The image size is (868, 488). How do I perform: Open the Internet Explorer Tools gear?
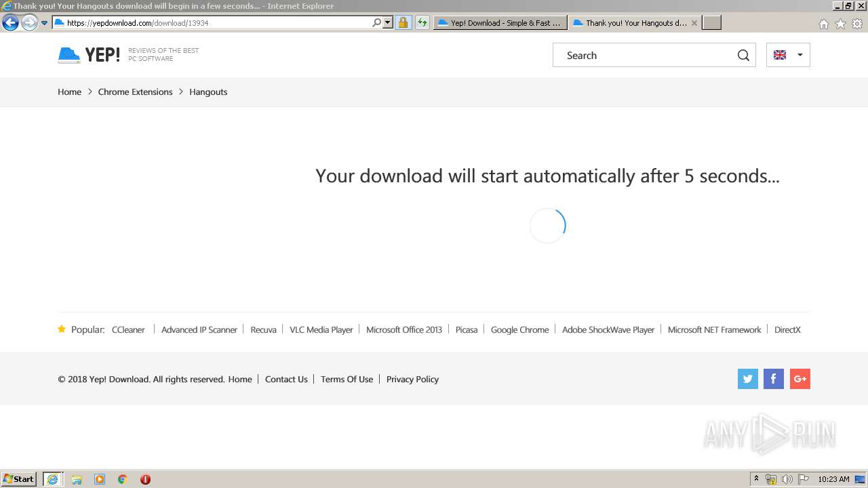click(x=857, y=24)
